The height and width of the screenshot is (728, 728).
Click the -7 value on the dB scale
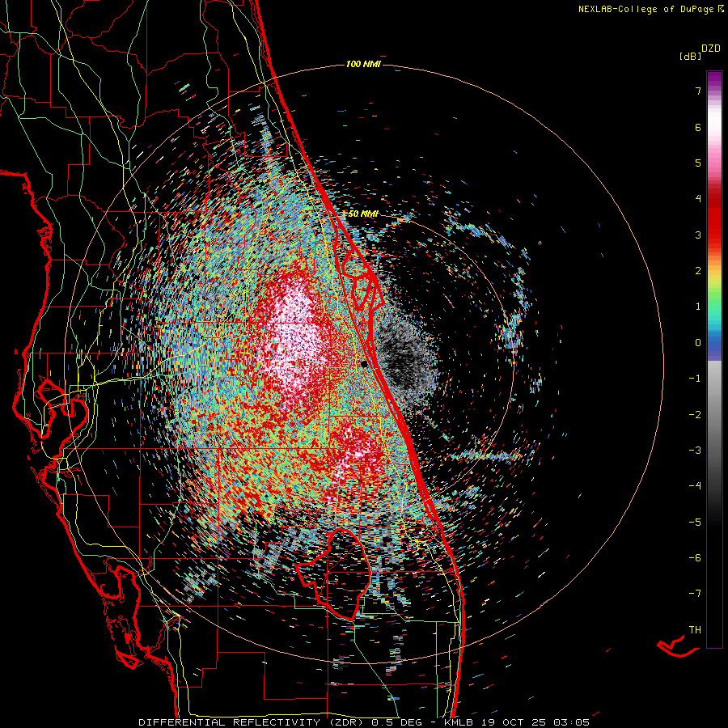(695, 594)
